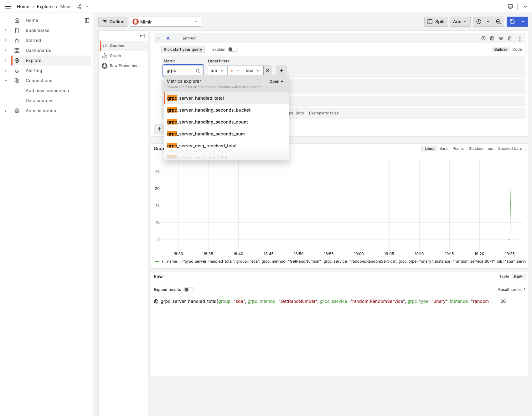Add another label filter
This screenshot has height=416, width=532.
point(281,71)
